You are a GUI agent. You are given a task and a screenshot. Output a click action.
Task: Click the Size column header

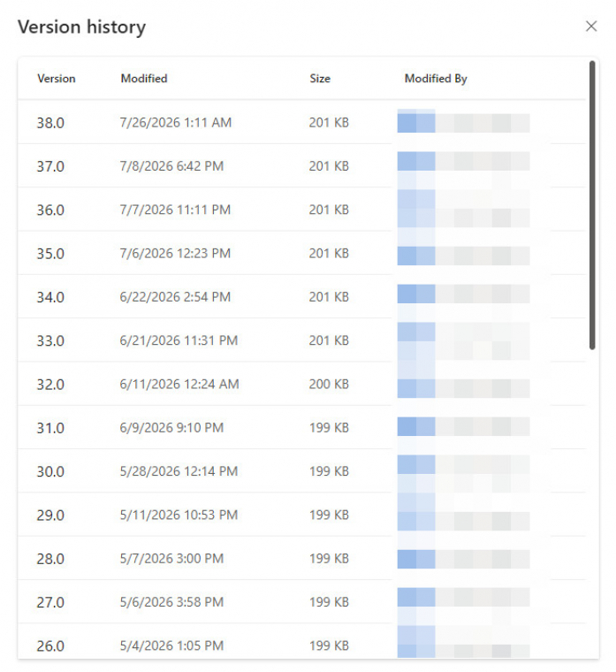point(320,79)
